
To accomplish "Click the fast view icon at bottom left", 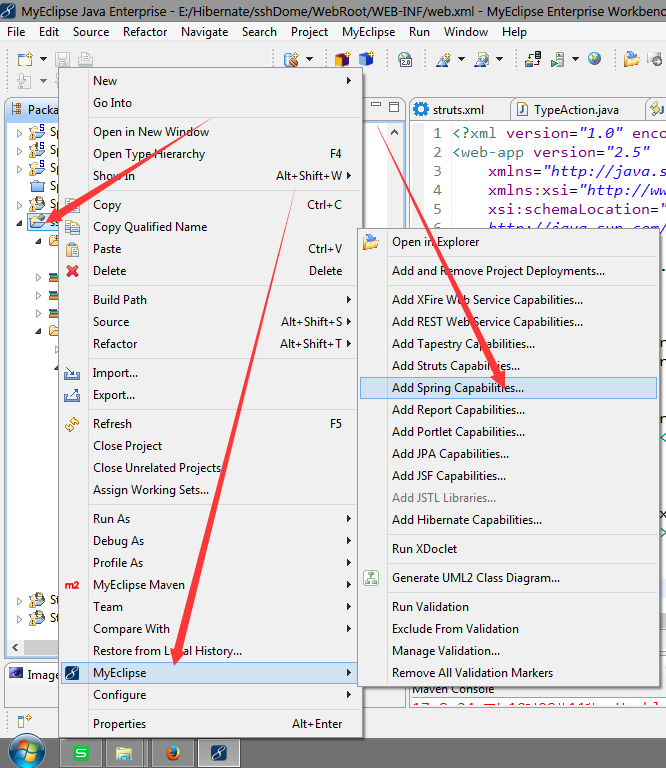I will [x=24, y=721].
